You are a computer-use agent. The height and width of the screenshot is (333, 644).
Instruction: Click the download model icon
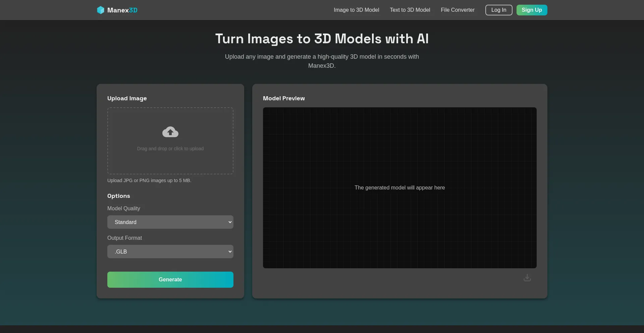(x=527, y=278)
